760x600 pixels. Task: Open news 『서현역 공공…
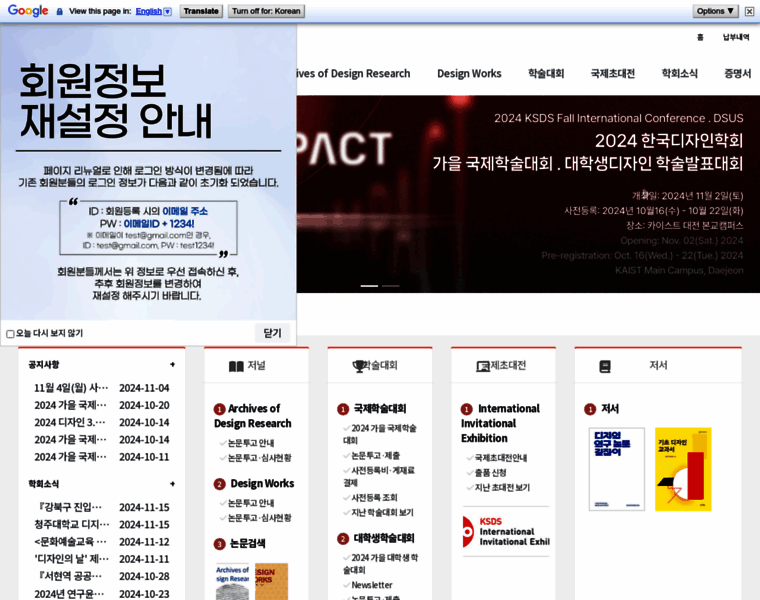point(70,576)
